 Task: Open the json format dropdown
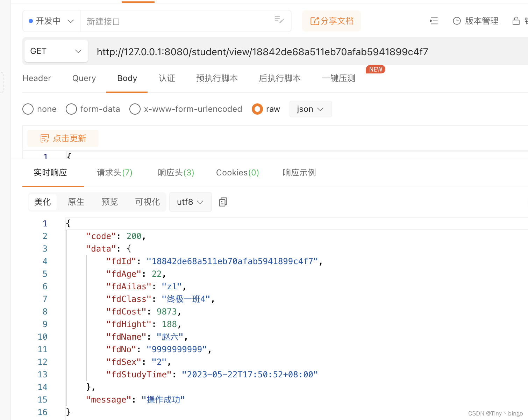(311, 109)
